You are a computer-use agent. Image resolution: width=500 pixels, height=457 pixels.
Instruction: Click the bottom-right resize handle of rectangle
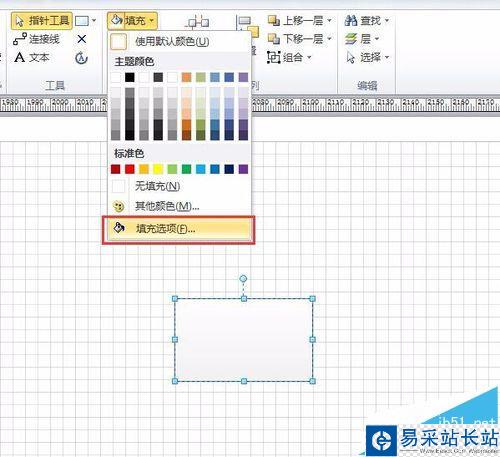tap(313, 381)
